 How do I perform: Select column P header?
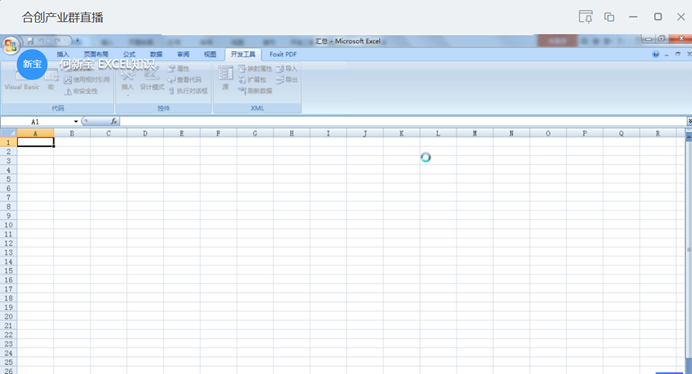585,133
